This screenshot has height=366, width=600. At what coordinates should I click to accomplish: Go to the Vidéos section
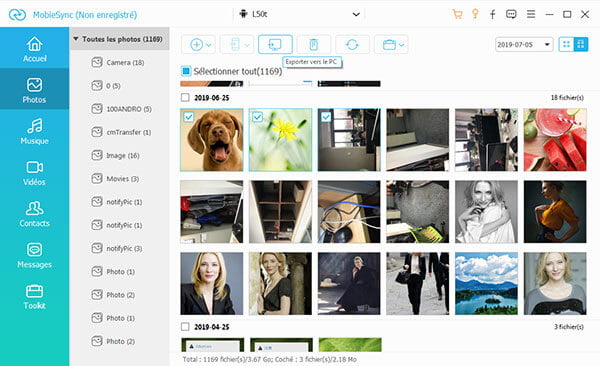click(x=34, y=172)
